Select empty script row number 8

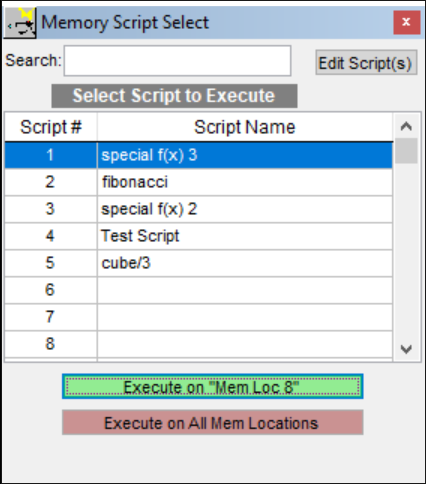pos(199,344)
